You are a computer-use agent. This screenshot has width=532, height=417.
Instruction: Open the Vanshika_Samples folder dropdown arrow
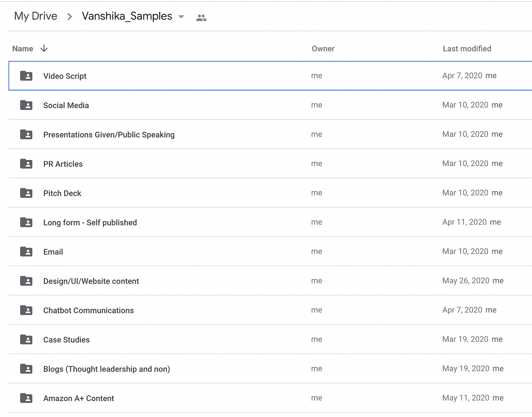tap(181, 17)
